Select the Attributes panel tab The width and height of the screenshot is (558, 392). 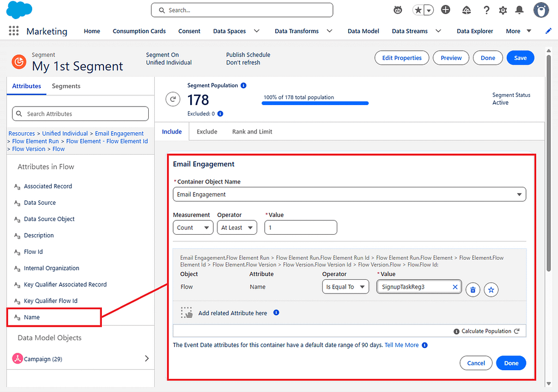tap(26, 86)
